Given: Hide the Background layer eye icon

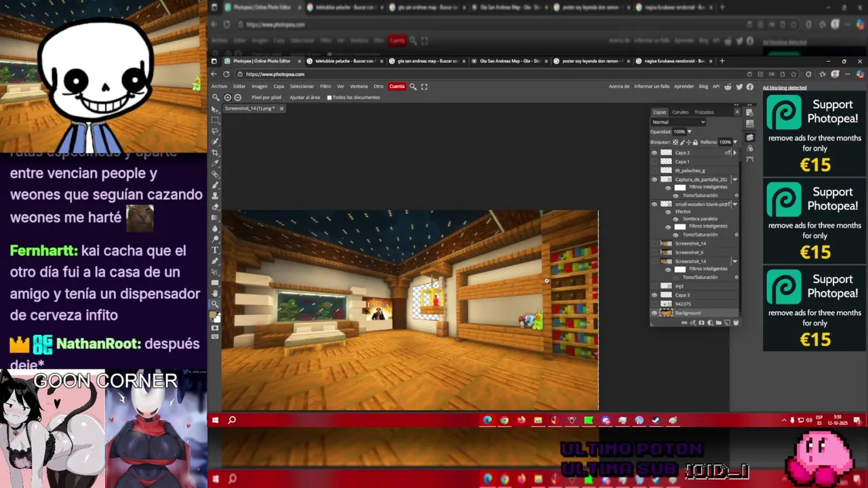Looking at the screenshot, I should (x=654, y=312).
